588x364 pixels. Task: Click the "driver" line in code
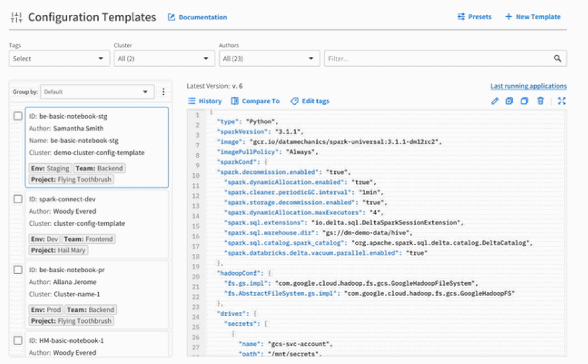click(x=236, y=313)
